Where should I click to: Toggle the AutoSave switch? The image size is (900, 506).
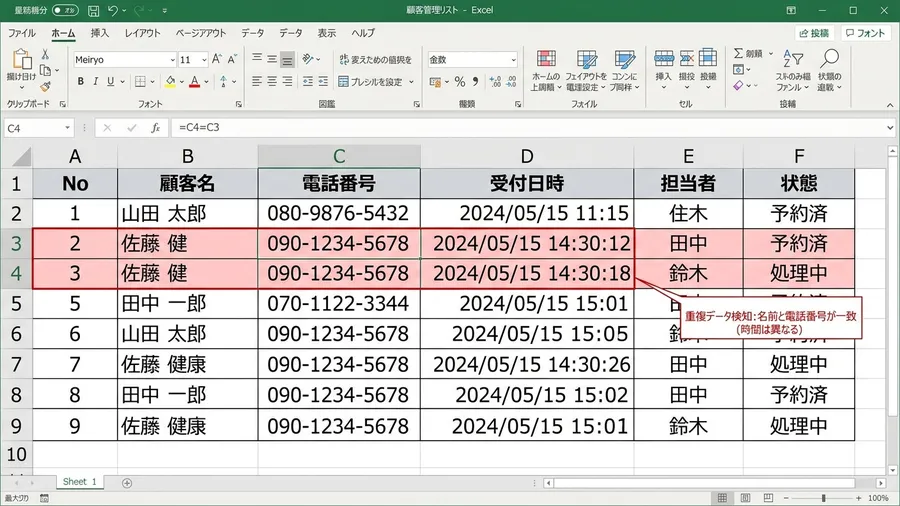click(65, 10)
